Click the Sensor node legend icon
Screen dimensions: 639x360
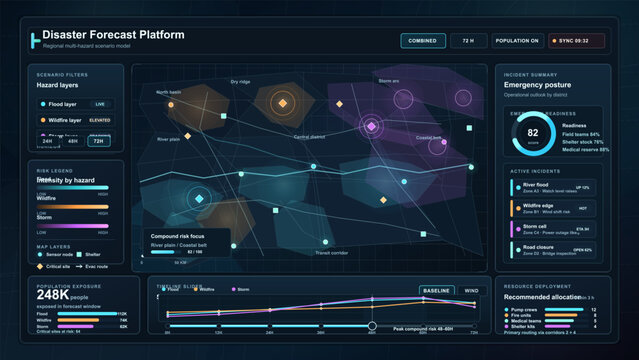[40, 254]
